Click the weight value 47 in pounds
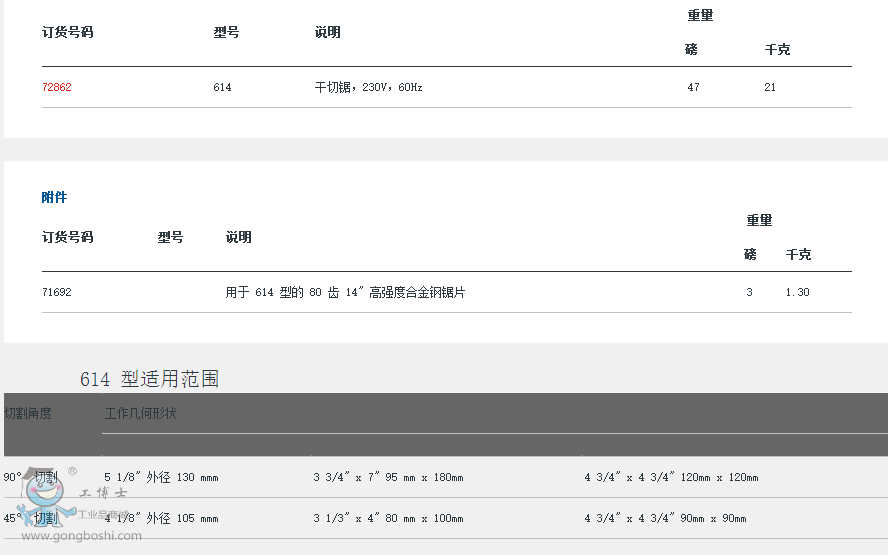The height and width of the screenshot is (555, 888). (693, 88)
